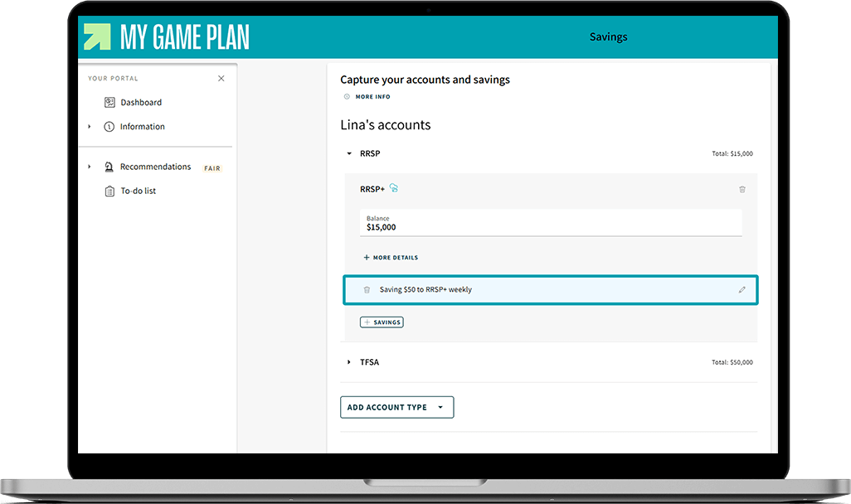Expand the Information sidebar item
Screen dimensions: 851x504
(90, 127)
